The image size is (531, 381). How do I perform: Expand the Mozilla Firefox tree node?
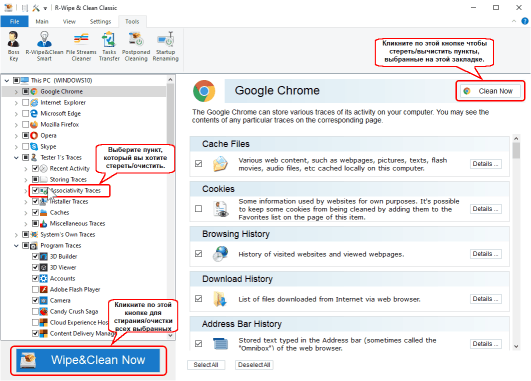(16, 125)
